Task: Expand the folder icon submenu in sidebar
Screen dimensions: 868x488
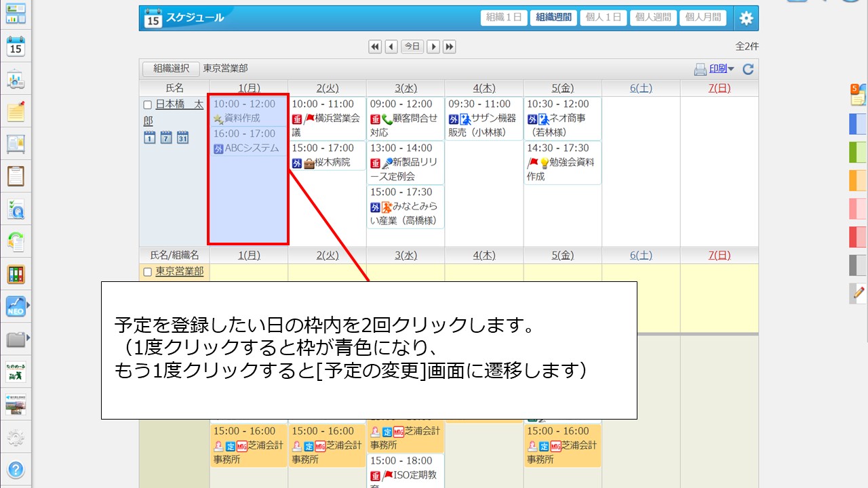Action: [x=16, y=338]
